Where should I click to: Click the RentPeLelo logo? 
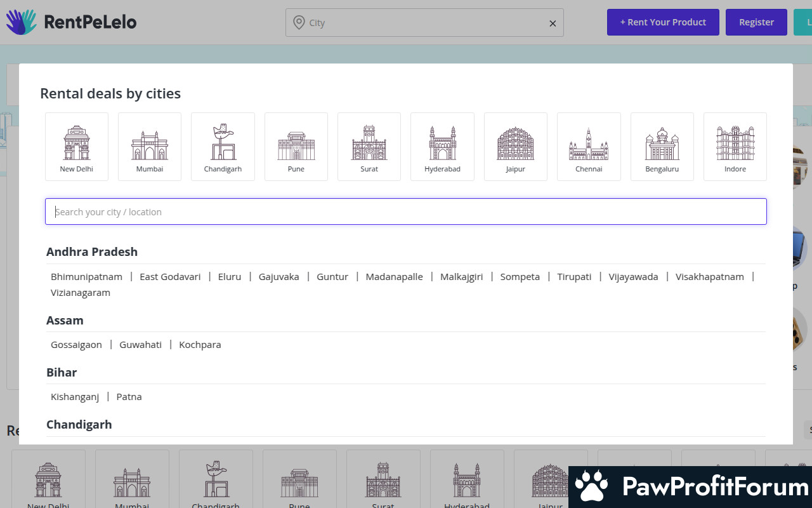pyautogui.click(x=71, y=22)
